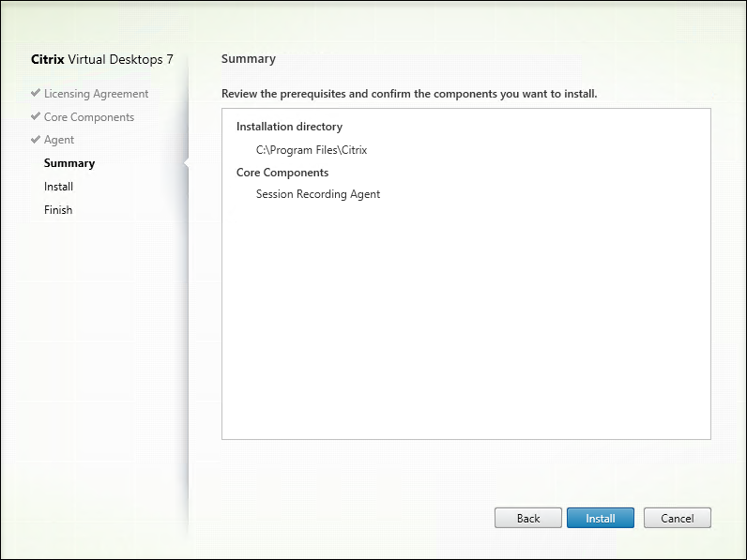This screenshot has width=747, height=560.
Task: Jump to the Install step in sidebar
Action: coord(58,187)
